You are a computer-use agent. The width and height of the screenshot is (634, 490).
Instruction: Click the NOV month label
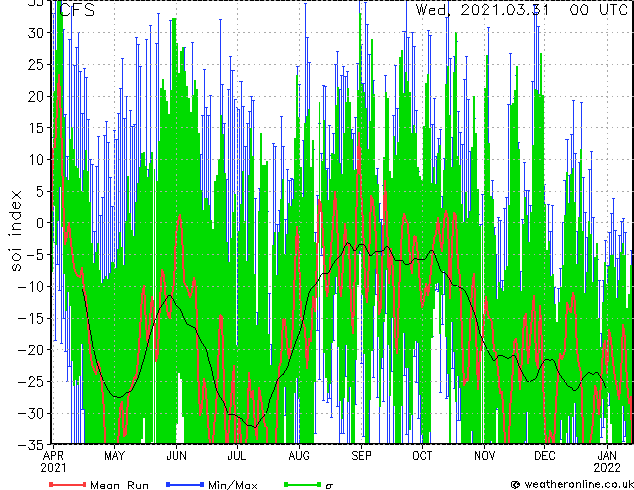(484, 456)
